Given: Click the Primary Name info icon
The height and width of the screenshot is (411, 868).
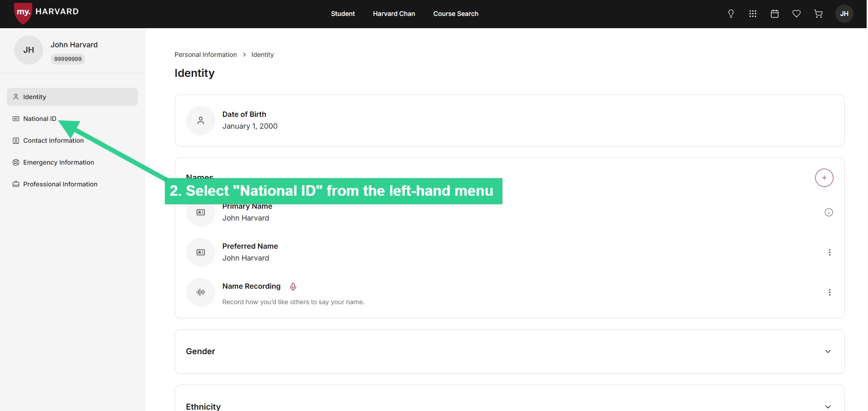Looking at the screenshot, I should point(829,212).
